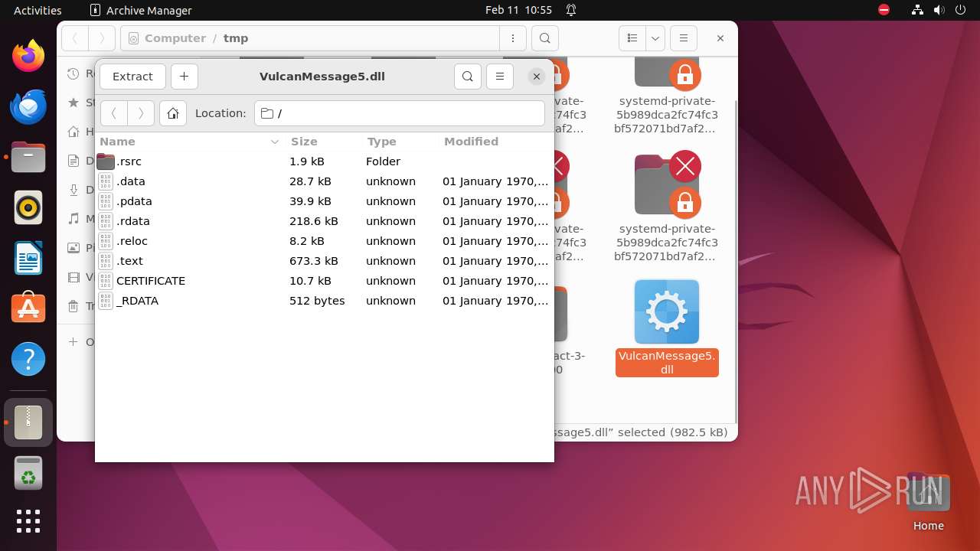Click the volume icon in top bar
The width and height of the screenshot is (980, 551).
click(x=939, y=10)
